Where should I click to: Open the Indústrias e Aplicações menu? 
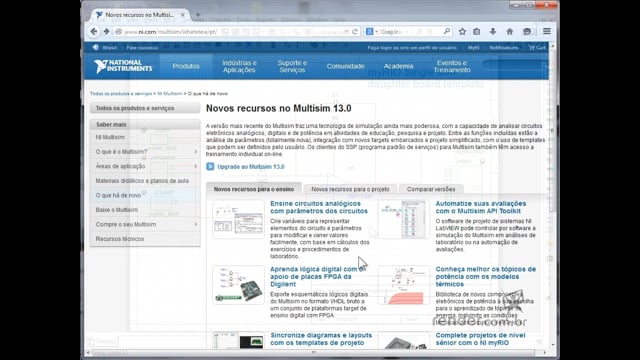tap(239, 66)
